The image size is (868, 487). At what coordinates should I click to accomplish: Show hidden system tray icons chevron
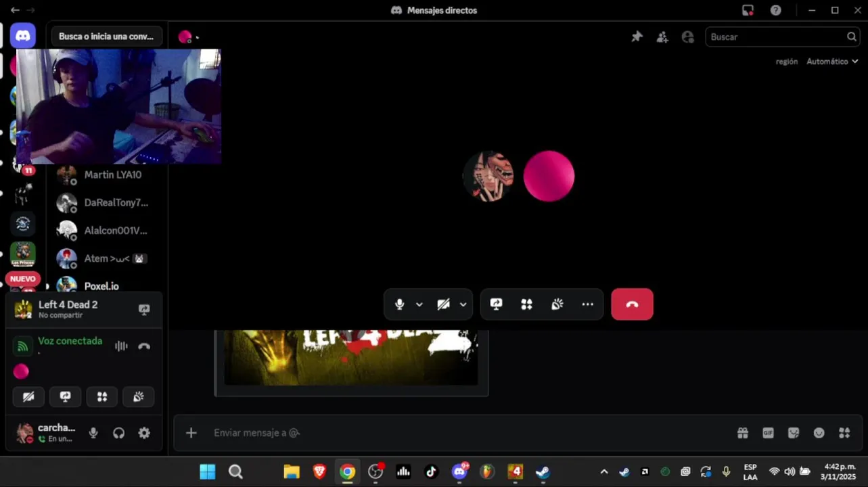604,472
